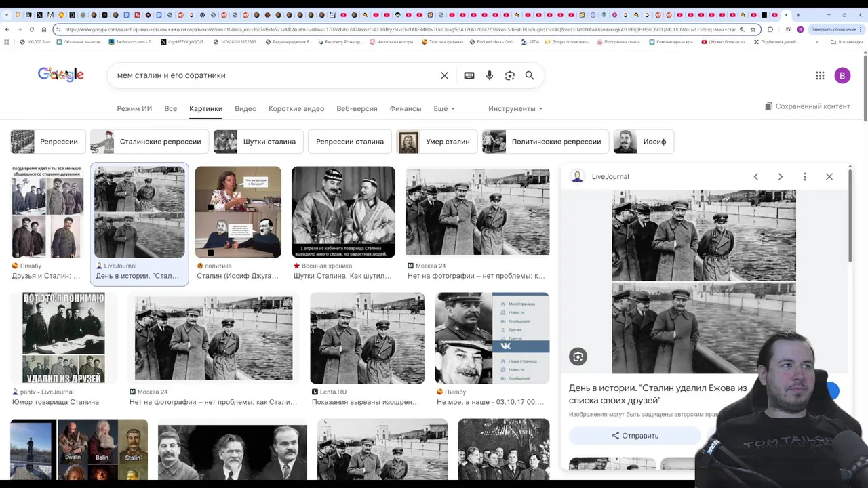Open the LiveJournal source link in the preview header
The width and height of the screenshot is (868, 488).
click(610, 176)
